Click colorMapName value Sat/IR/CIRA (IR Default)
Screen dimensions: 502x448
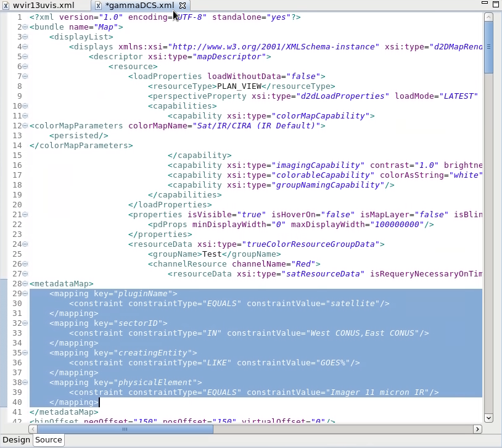pos(256,126)
